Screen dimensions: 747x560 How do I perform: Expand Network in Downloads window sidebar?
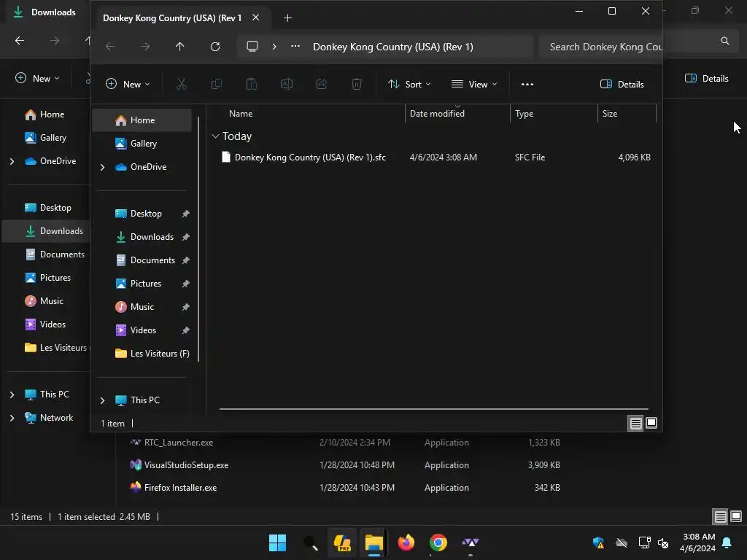point(12,418)
